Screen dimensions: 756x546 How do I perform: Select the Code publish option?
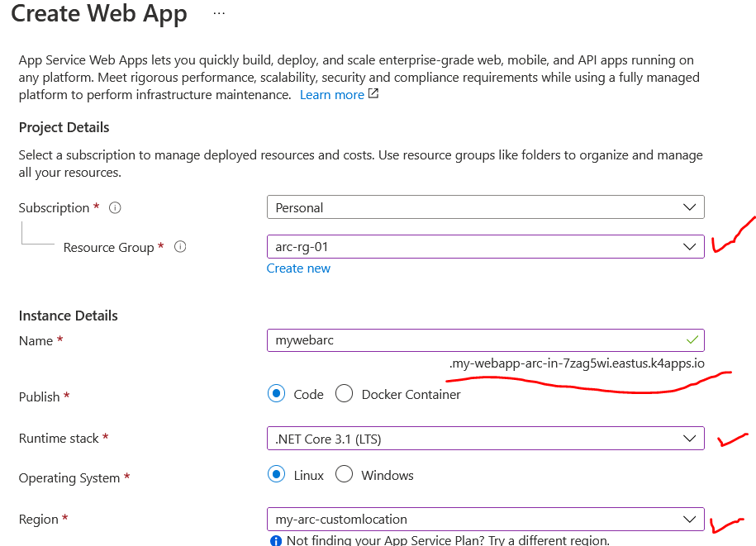(x=276, y=394)
